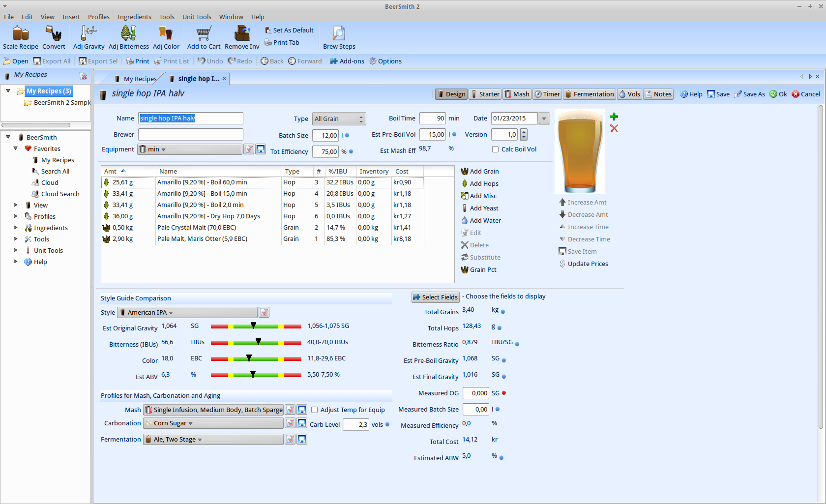
Task: Click Add Grain
Action: 480,171
